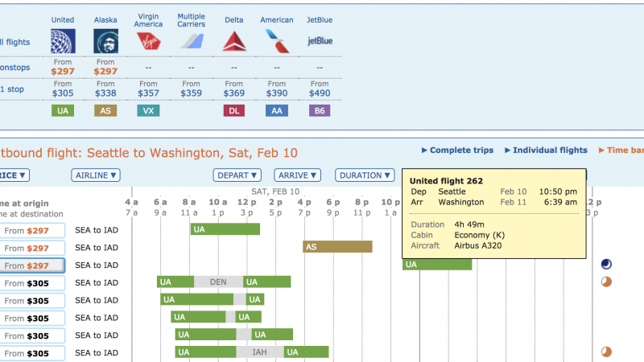644x362 pixels.
Task: Select the Virgin America logo
Action: click(148, 41)
